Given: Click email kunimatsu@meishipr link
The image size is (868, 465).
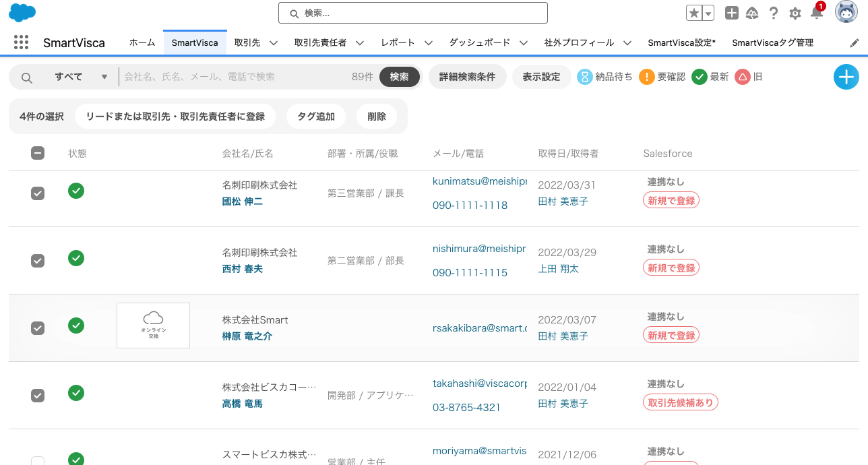Looking at the screenshot, I should (480, 182).
